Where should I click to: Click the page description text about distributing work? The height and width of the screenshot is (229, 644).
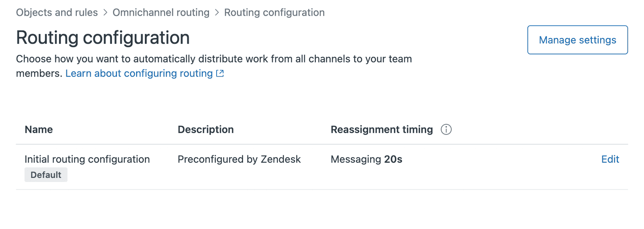(214, 66)
